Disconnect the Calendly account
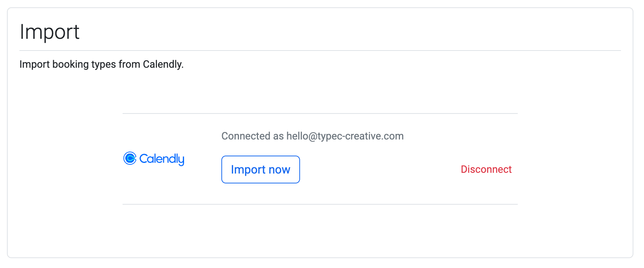 click(x=486, y=170)
